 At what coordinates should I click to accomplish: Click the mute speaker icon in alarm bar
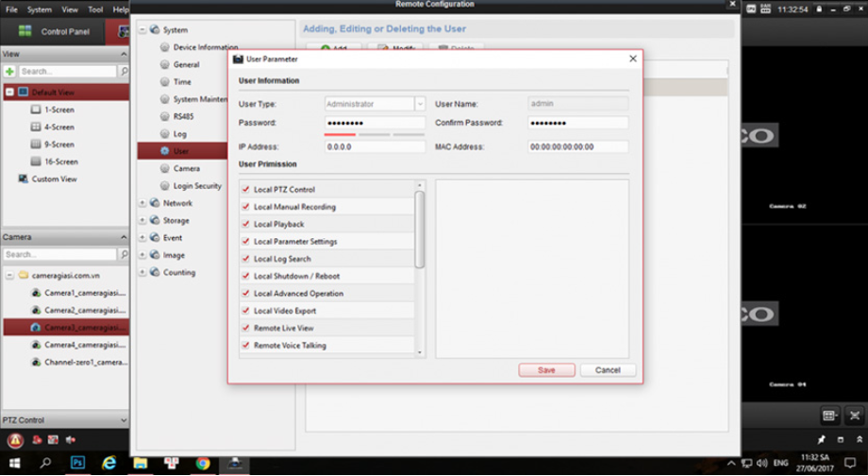pyautogui.click(x=70, y=440)
